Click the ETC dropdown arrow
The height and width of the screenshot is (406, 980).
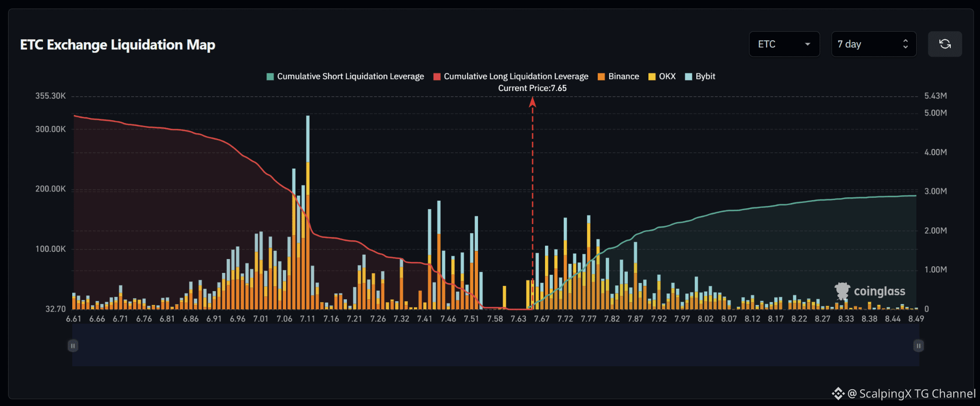808,44
